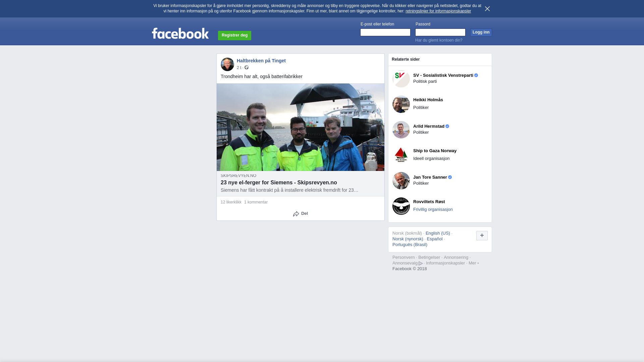This screenshot has height=362, width=644.
Task: Click the SV party logo avatar
Action: (x=401, y=79)
